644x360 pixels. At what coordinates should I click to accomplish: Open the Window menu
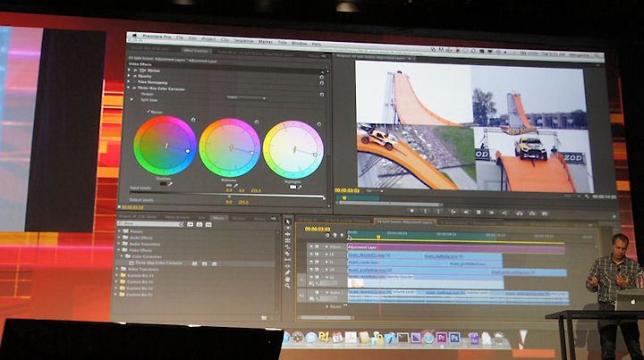click(x=299, y=43)
